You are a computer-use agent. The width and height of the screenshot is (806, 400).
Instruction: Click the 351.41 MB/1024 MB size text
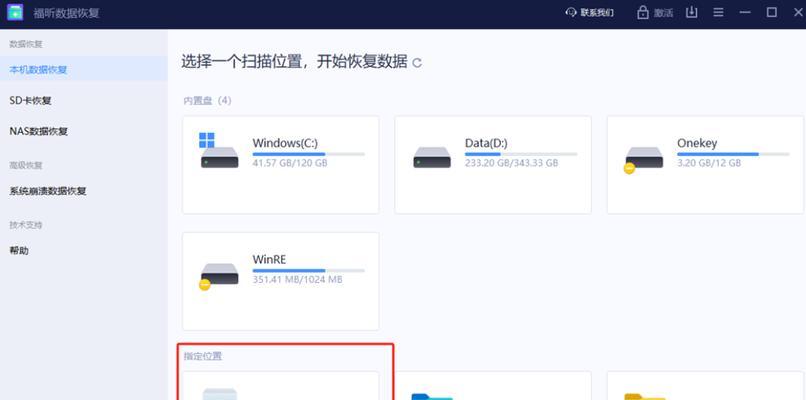(x=297, y=280)
